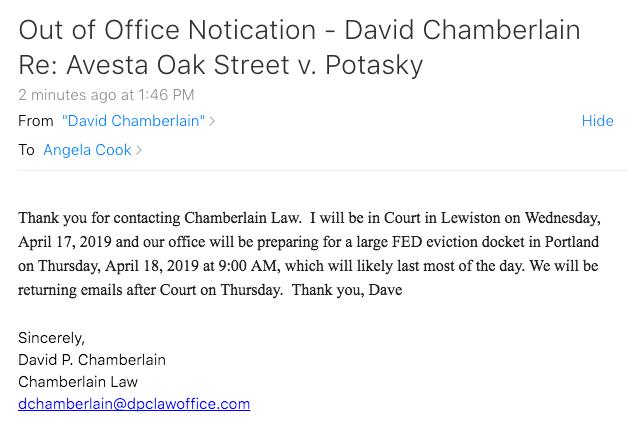628x425 pixels.
Task: Open dchamberlain@dpclawoffice.com email link
Action: (x=134, y=404)
